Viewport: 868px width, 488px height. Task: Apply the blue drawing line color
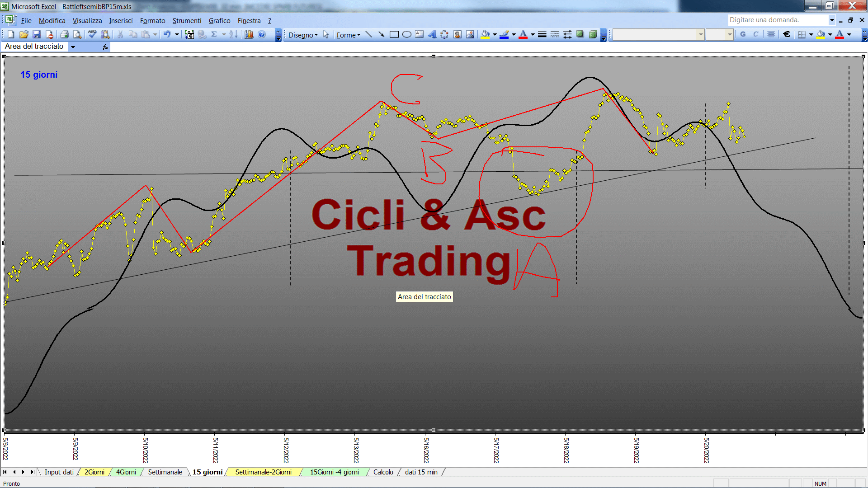point(505,34)
